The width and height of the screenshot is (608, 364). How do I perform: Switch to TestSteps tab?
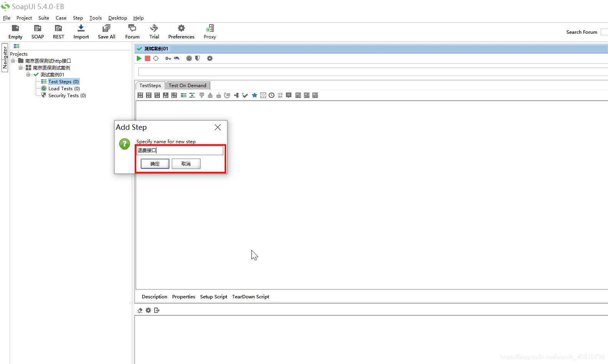coord(150,86)
